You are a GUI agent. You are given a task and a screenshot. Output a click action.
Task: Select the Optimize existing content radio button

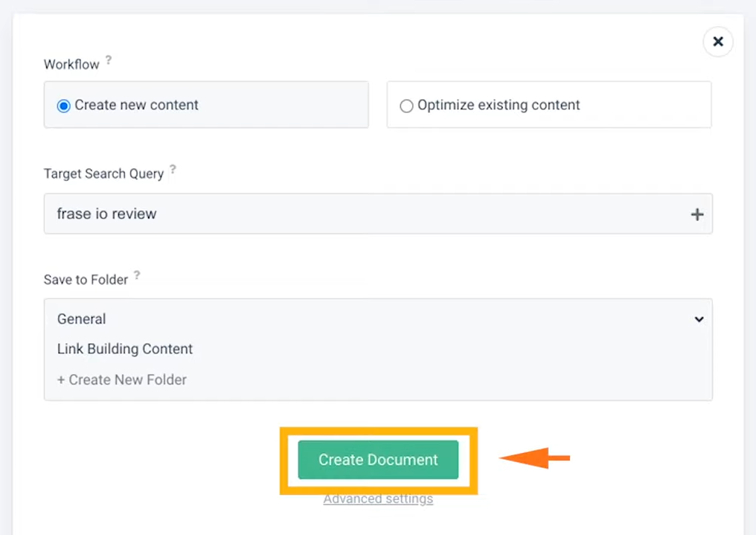point(406,106)
